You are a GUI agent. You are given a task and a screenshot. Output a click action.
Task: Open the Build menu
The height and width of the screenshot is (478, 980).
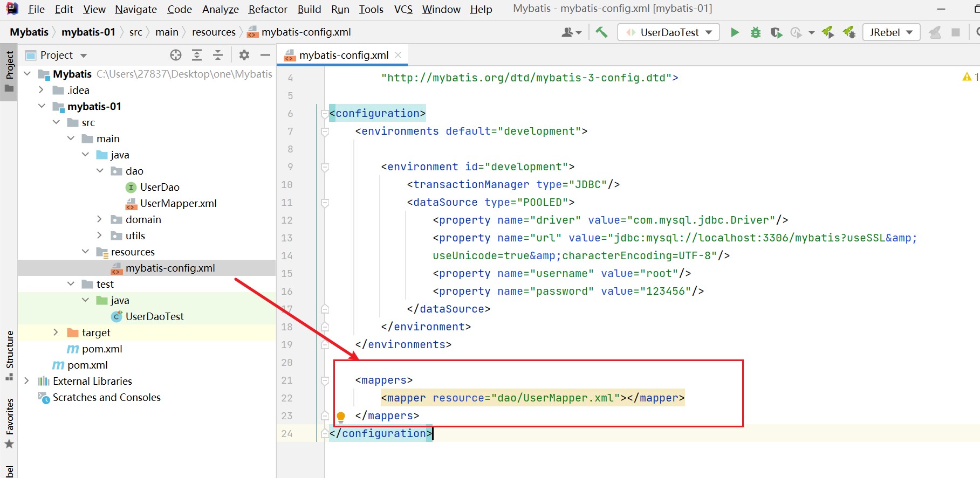[x=309, y=9]
